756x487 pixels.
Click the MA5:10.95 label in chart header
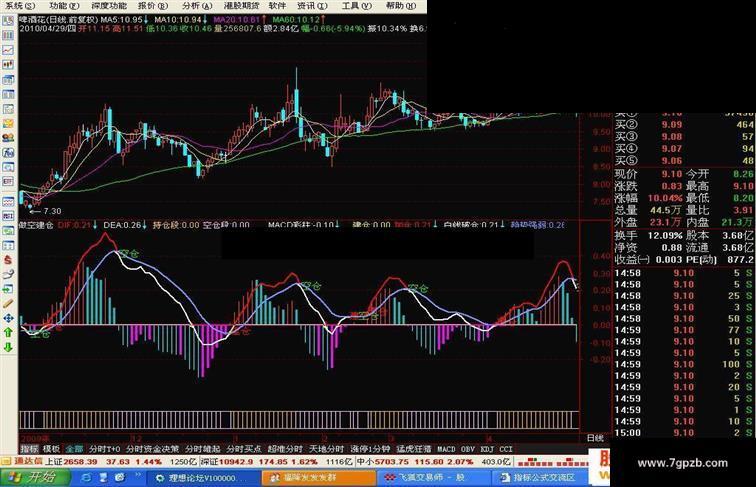(122, 20)
